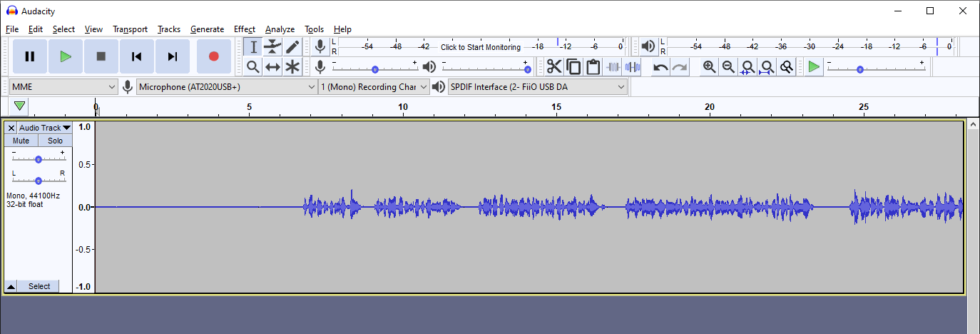Copy selection with the Copy icon

pos(573,67)
